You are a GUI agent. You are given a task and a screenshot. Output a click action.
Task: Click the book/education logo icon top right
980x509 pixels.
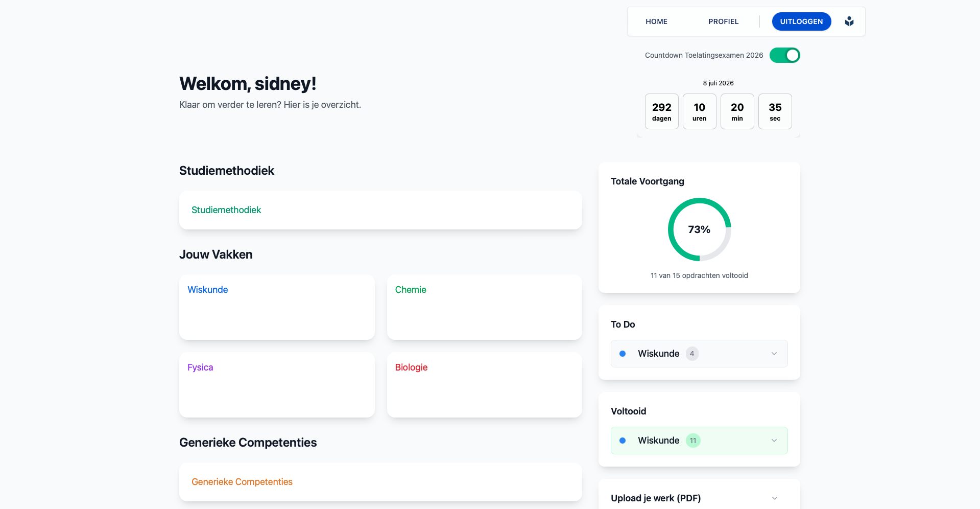849,21
